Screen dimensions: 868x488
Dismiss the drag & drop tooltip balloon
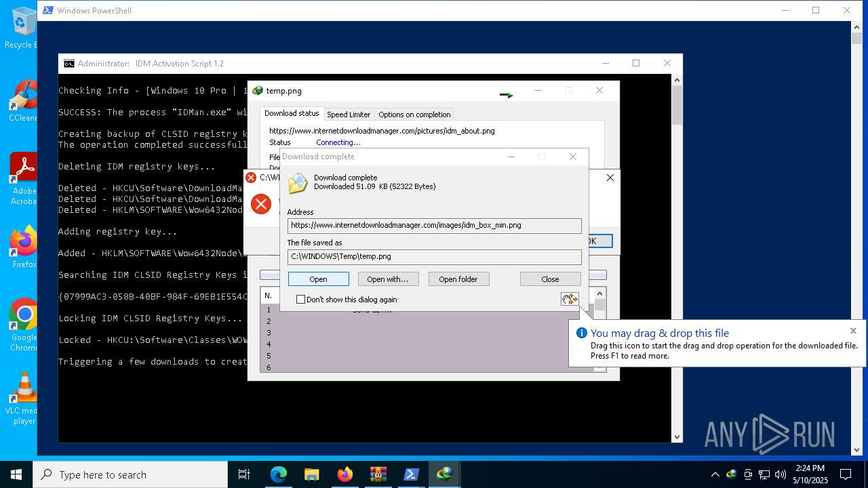point(853,331)
